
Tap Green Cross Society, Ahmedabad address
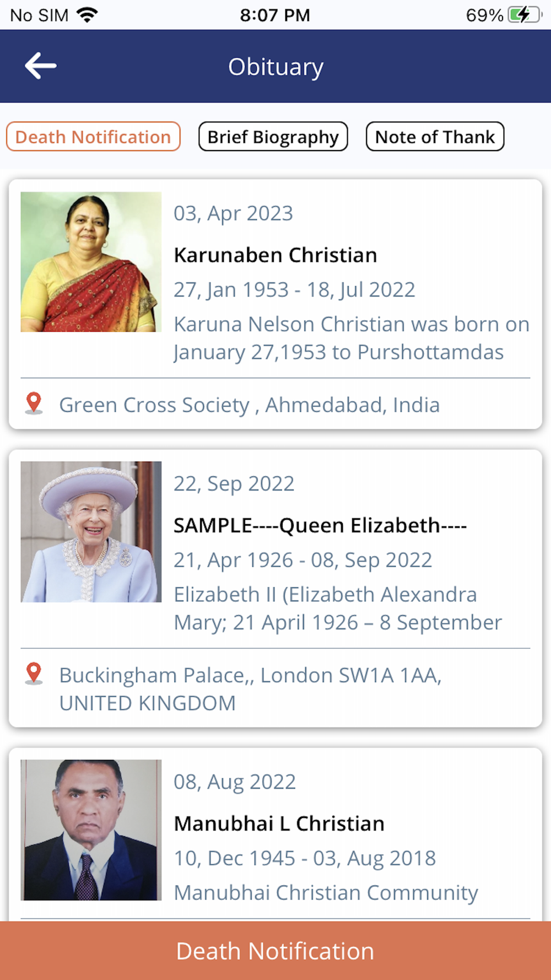pos(250,405)
